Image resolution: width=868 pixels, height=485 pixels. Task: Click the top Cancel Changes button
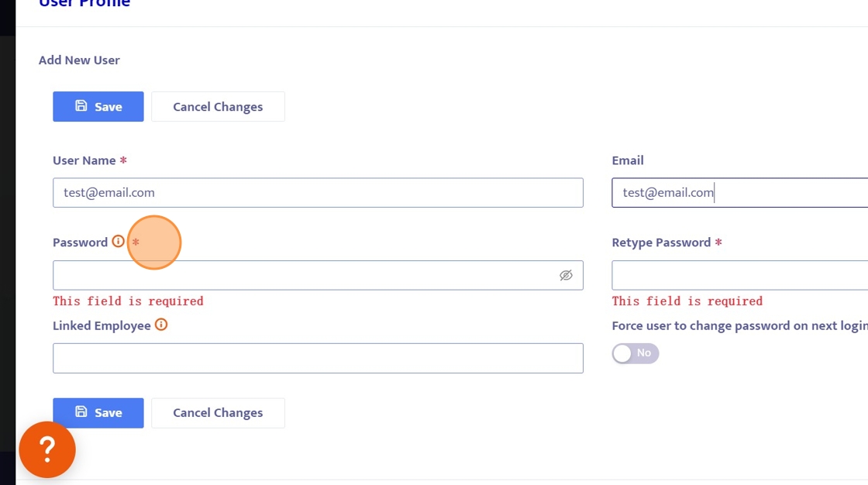coord(218,107)
